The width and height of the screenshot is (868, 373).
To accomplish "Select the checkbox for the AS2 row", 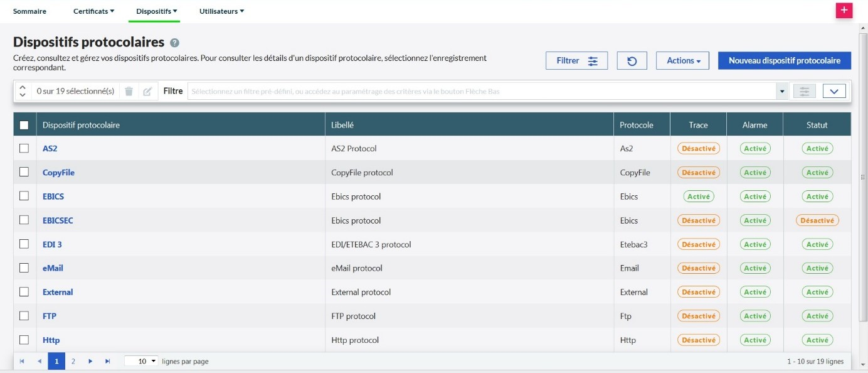I will click(x=24, y=148).
